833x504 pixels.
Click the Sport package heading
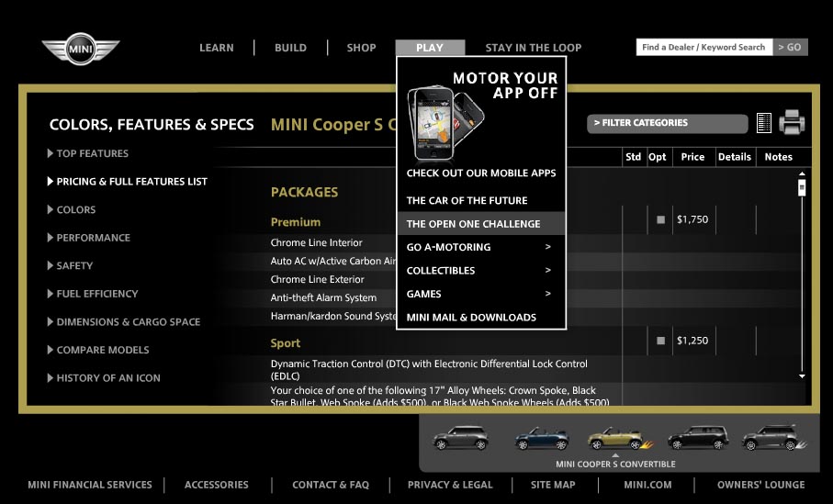pos(286,343)
